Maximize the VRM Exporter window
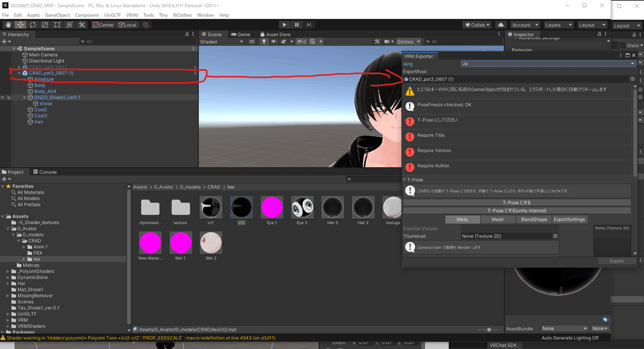 point(627,56)
